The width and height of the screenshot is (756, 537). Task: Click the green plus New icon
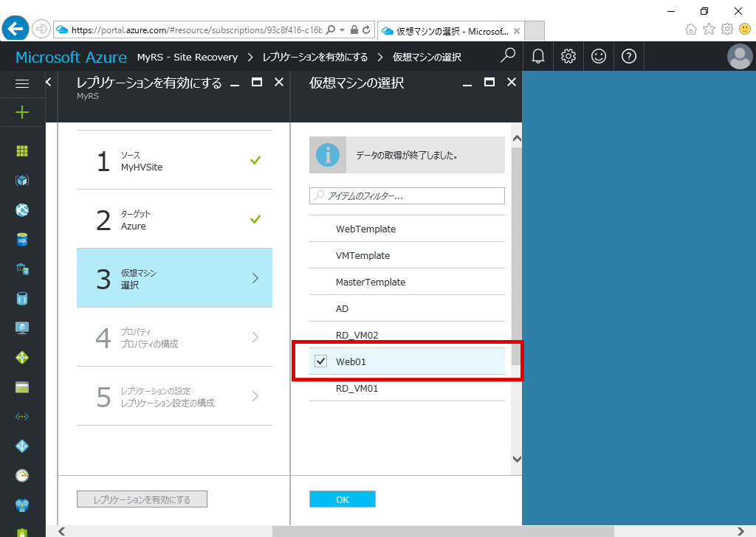tap(22, 113)
